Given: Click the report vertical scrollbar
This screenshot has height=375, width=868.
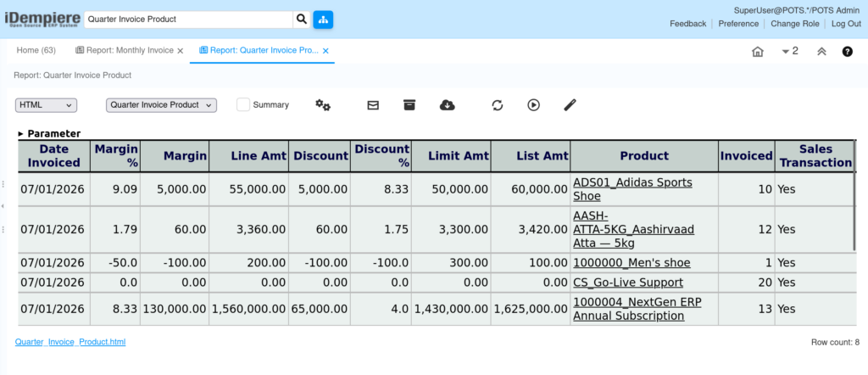Looking at the screenshot, I should tap(854, 196).
